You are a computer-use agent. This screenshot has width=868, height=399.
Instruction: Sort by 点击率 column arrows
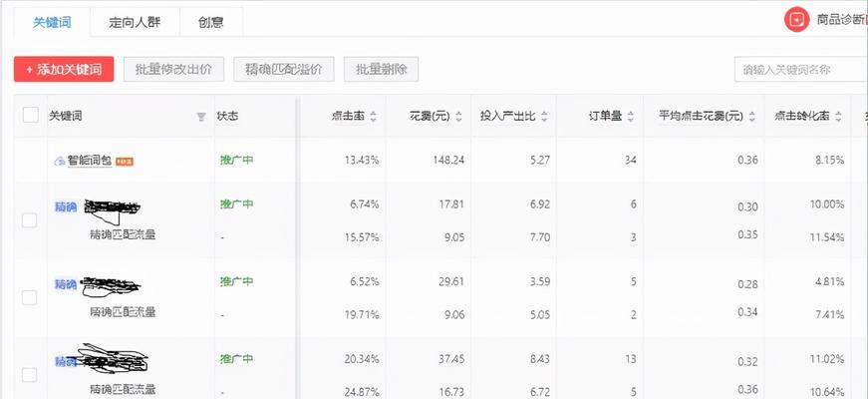(x=373, y=117)
